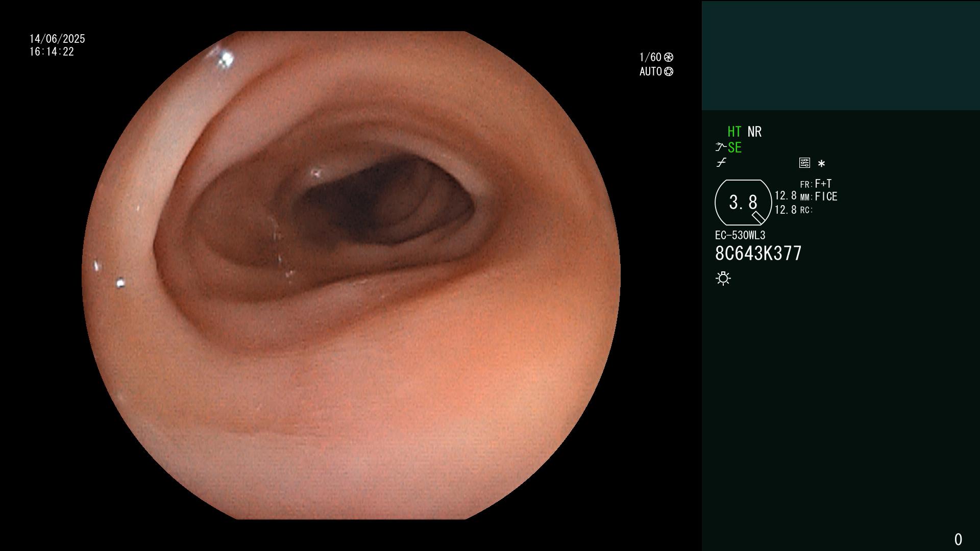The image size is (980, 551).
Task: Click the tone curve icon left of SE
Action: 720,147
